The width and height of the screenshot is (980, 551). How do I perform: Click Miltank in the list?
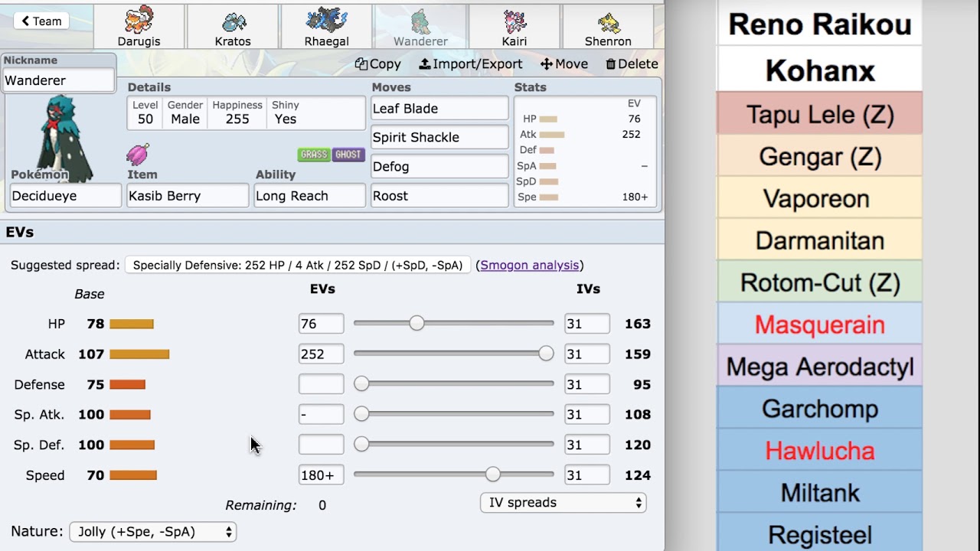(x=819, y=493)
